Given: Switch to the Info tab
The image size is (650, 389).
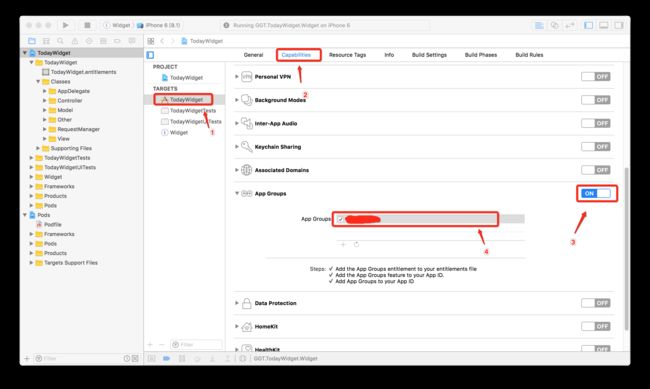Looking at the screenshot, I should click(x=389, y=55).
